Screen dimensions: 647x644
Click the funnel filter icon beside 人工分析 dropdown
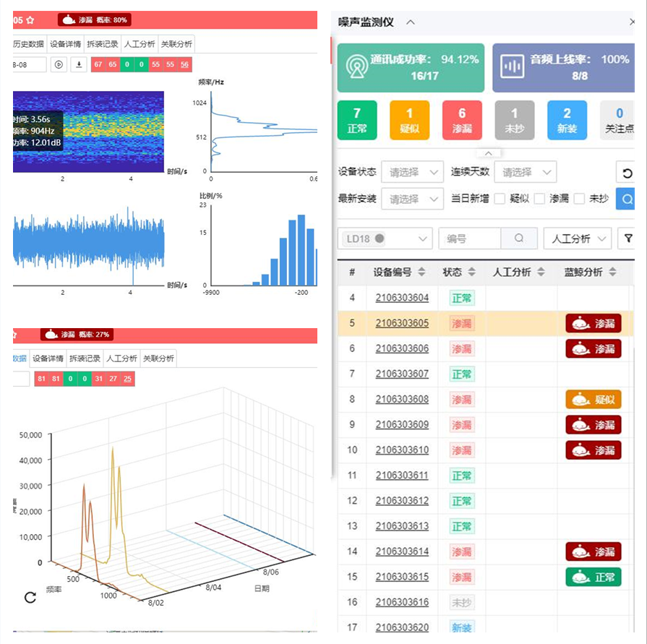click(627, 239)
